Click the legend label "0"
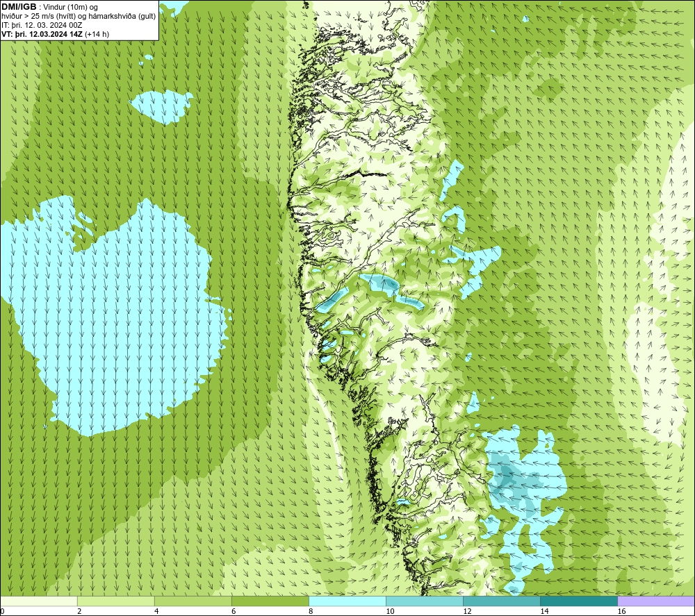The height and width of the screenshot is (616, 695). click(x=2, y=611)
